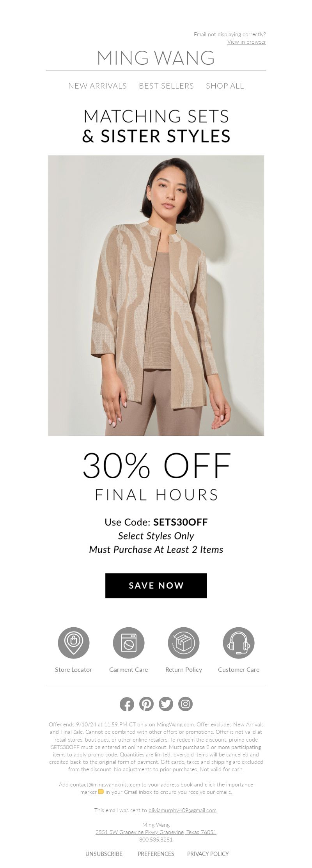This screenshot has height=868, width=312.
Task: Open the Preferences footer link
Action: (156, 854)
